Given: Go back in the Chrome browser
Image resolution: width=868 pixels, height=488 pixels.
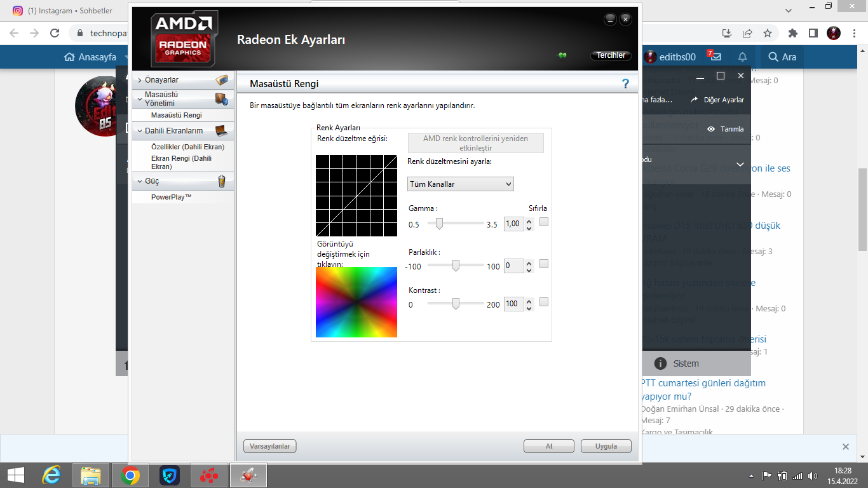Looking at the screenshot, I should point(14,33).
